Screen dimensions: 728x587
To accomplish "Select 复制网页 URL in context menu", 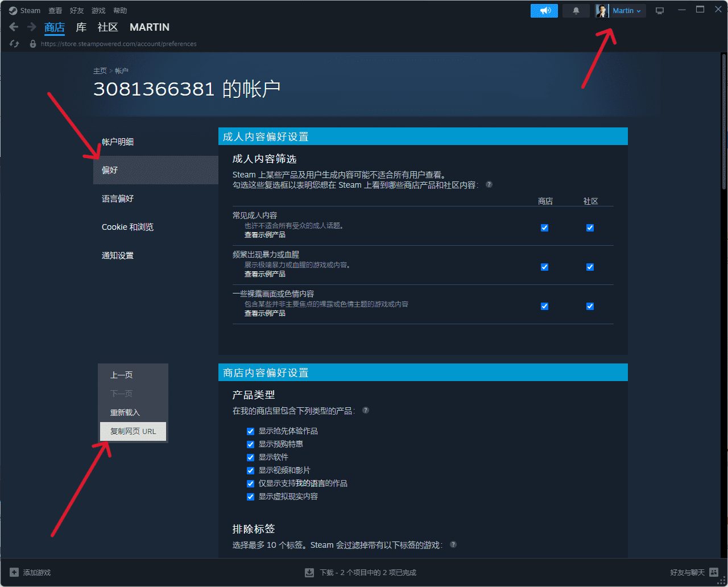I will (x=133, y=431).
